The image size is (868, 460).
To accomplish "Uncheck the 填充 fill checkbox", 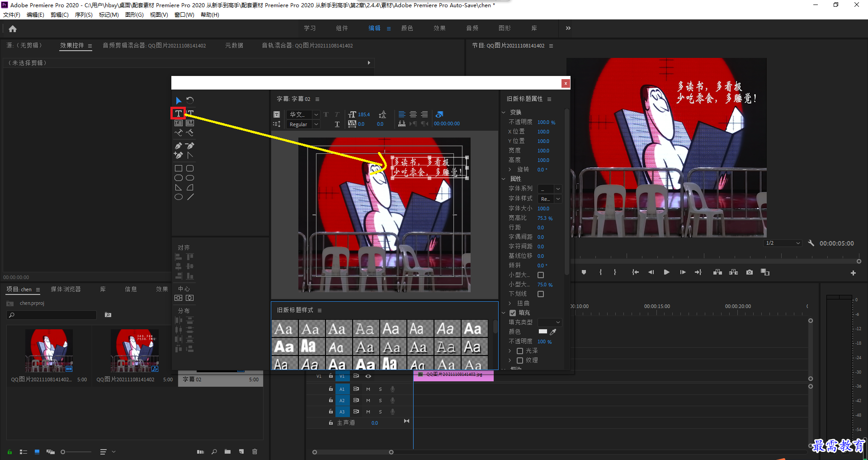I will [x=513, y=313].
